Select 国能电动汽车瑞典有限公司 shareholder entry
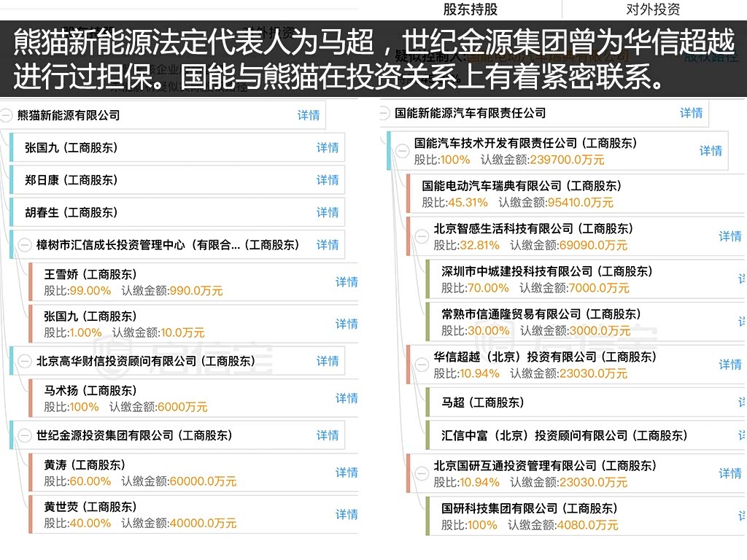The image size is (747, 560). (522, 194)
